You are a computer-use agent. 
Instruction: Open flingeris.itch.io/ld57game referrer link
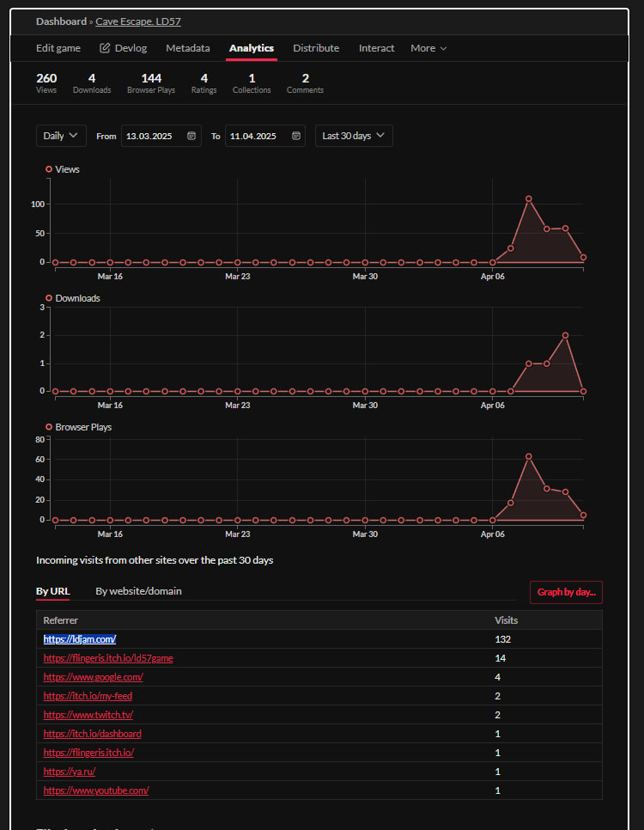tap(108, 658)
